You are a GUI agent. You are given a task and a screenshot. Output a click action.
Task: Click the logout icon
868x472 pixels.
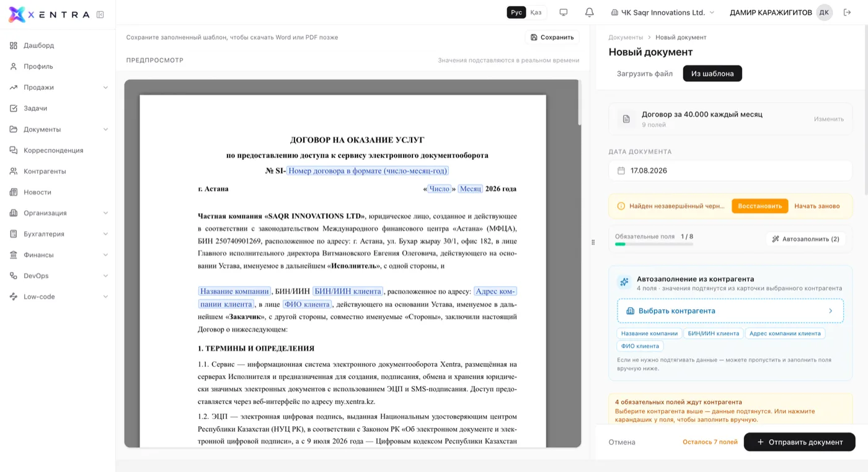coord(848,12)
